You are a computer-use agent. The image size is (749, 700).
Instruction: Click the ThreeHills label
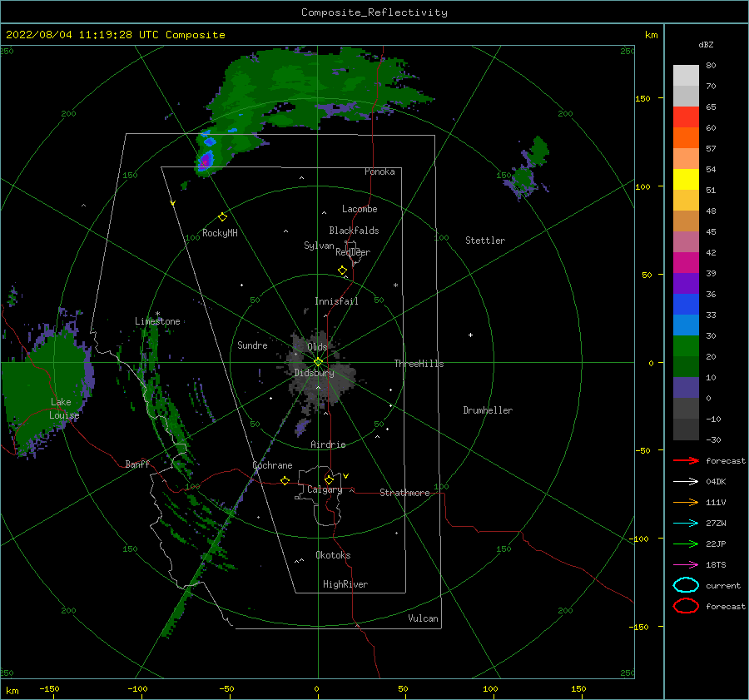[x=419, y=364]
